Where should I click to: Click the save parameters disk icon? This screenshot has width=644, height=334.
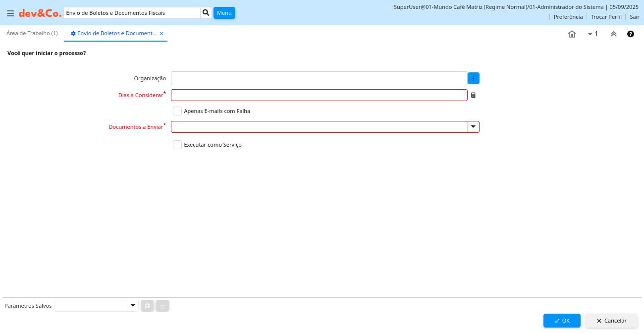[147, 306]
